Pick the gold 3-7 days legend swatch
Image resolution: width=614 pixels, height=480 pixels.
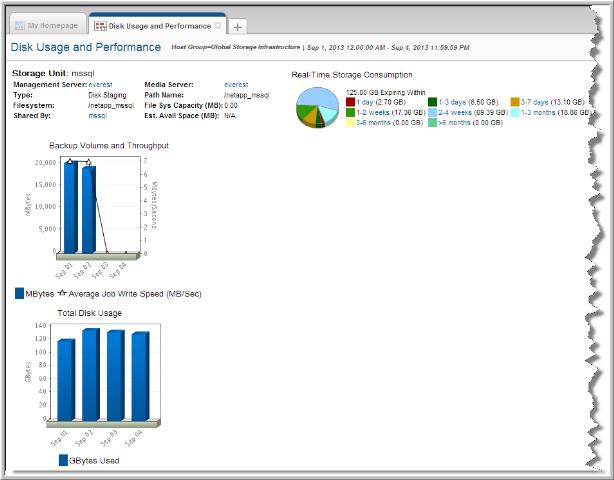[514, 102]
